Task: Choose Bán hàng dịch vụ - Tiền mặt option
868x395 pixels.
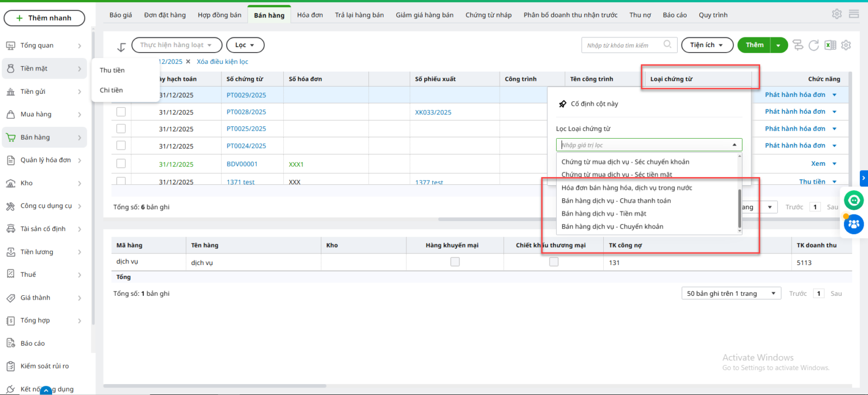Action: (x=604, y=213)
